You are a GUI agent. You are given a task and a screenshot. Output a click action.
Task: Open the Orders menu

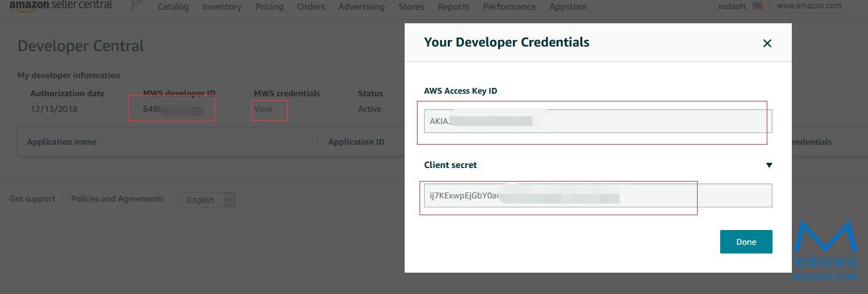311,6
